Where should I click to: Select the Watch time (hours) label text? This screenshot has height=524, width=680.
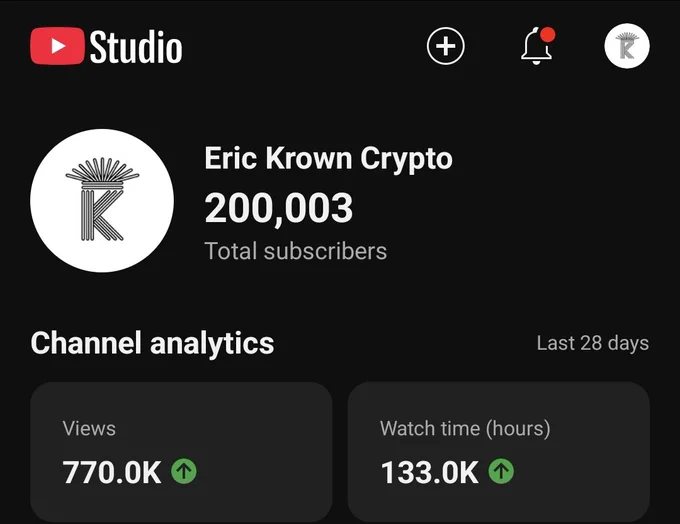pos(465,429)
